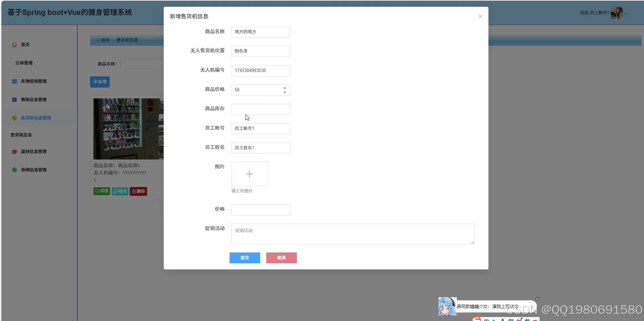Open the employee account dropdown in top right
This screenshot has height=321, width=644.
pyautogui.click(x=625, y=13)
